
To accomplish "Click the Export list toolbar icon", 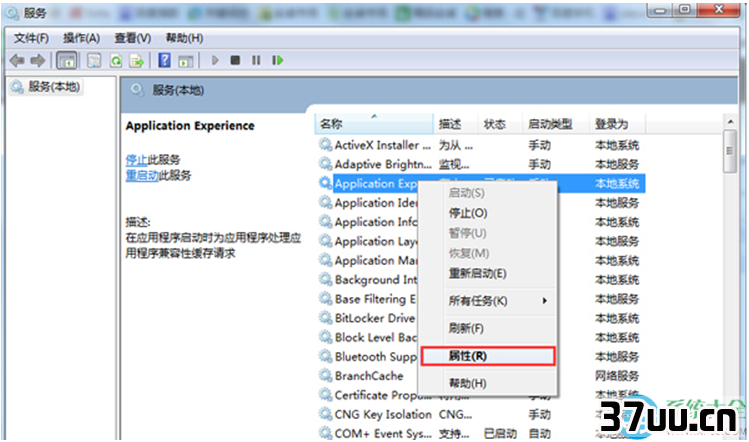I will [137, 61].
